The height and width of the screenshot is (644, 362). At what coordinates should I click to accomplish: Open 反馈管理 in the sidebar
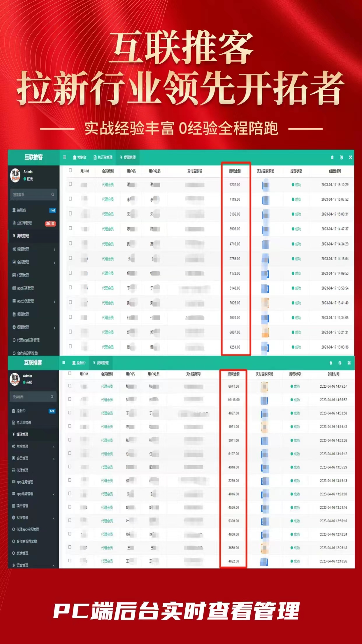[22, 553]
